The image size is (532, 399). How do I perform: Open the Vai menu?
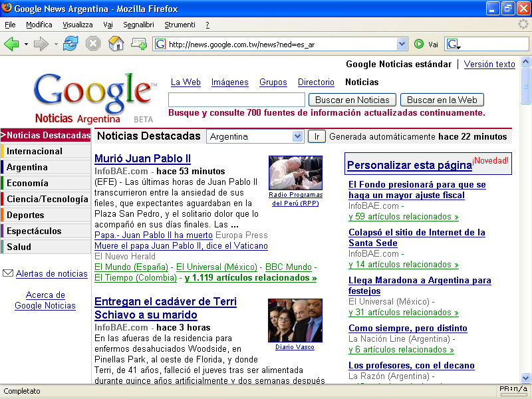[x=108, y=25]
